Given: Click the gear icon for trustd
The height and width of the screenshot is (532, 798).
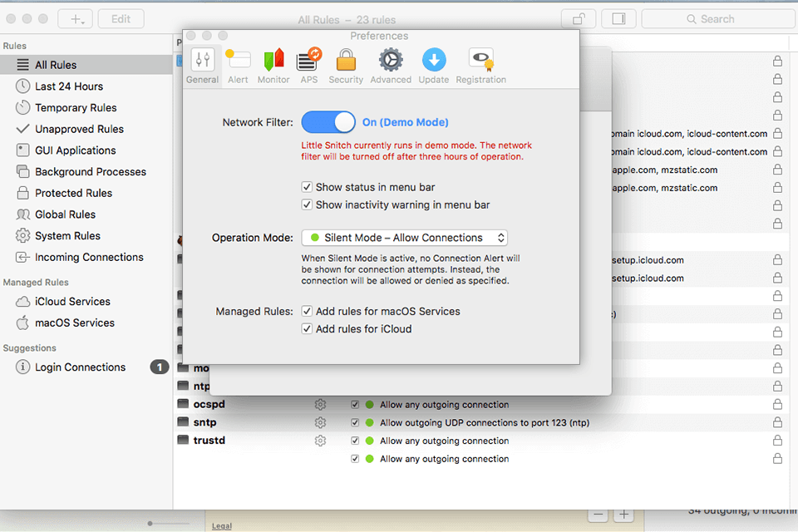Looking at the screenshot, I should click(320, 441).
